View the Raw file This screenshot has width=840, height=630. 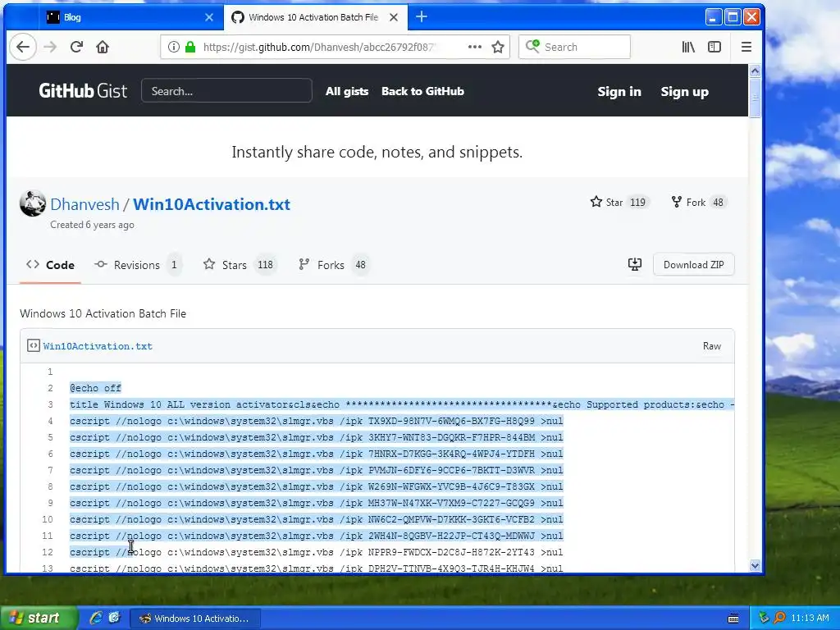(712, 346)
